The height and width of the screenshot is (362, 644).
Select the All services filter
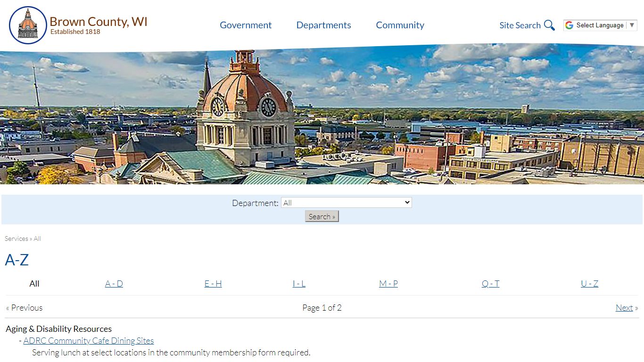(x=34, y=284)
